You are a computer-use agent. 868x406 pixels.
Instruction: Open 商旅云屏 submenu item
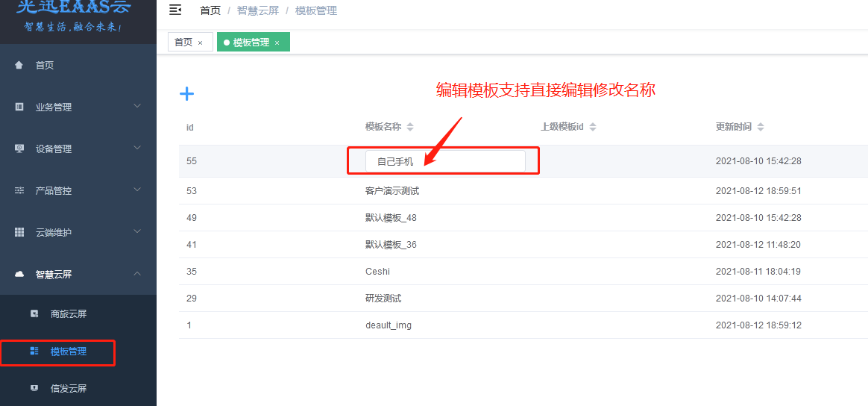pos(69,314)
